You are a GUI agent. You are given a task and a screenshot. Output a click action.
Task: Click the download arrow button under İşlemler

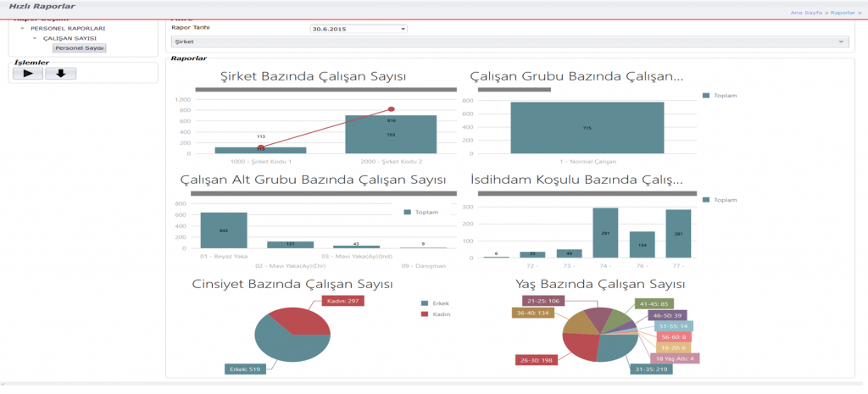pyautogui.click(x=60, y=73)
